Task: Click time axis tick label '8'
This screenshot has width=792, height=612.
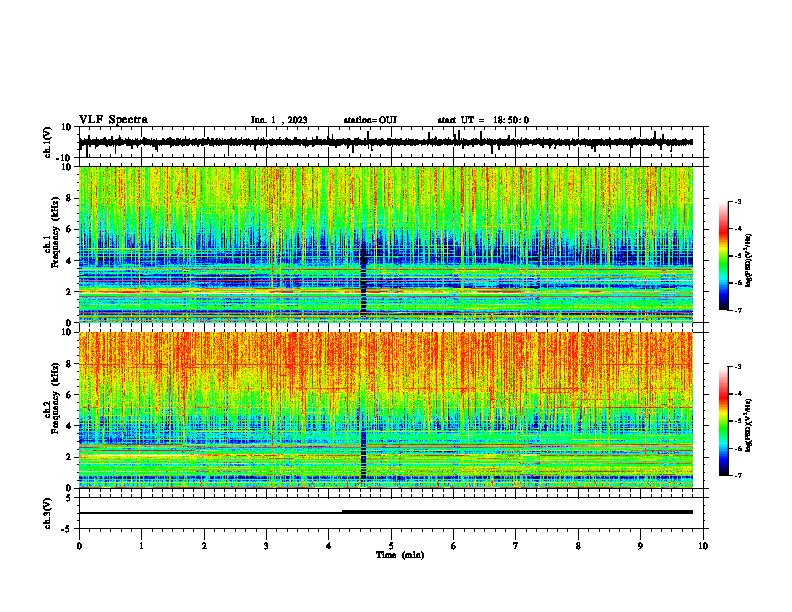Action: point(578,546)
